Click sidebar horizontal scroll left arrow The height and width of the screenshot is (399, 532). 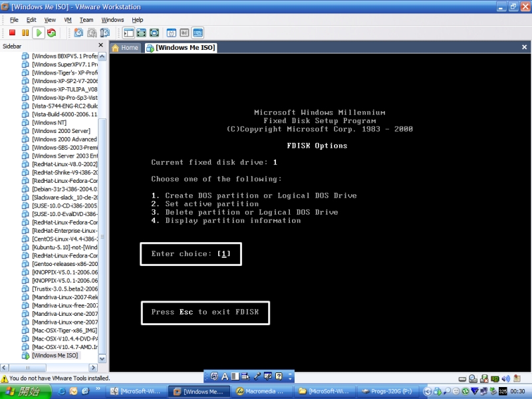5,368
